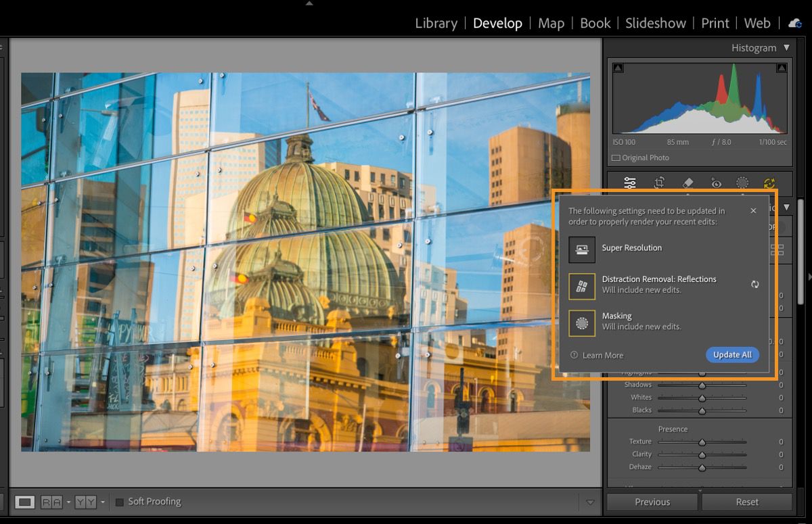This screenshot has width=812, height=524.
Task: Open the Masking tool in tool strip
Action: coord(742,183)
